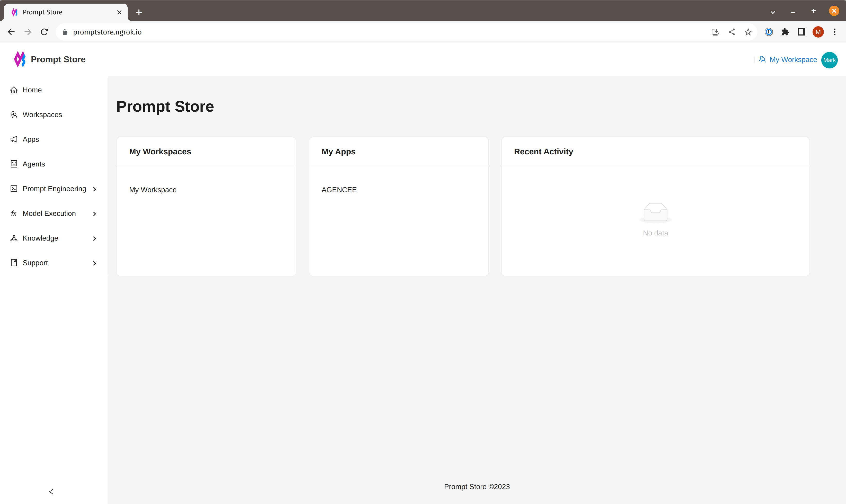Reload the page
The height and width of the screenshot is (504, 846).
(45, 32)
